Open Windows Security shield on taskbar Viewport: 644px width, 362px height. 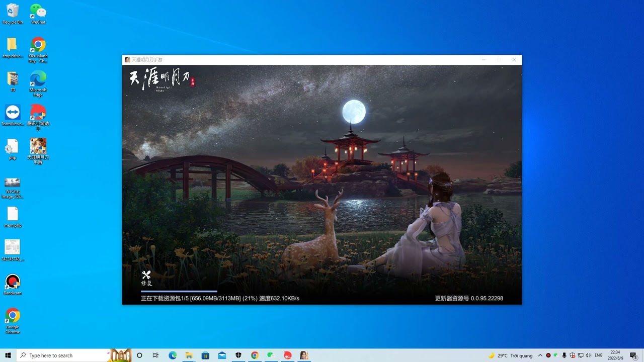tap(238, 355)
